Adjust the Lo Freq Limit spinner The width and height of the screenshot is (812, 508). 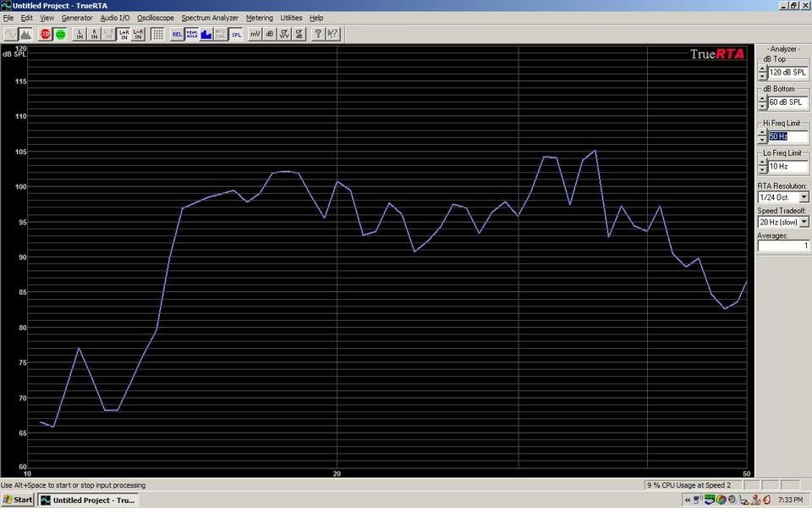(762, 167)
